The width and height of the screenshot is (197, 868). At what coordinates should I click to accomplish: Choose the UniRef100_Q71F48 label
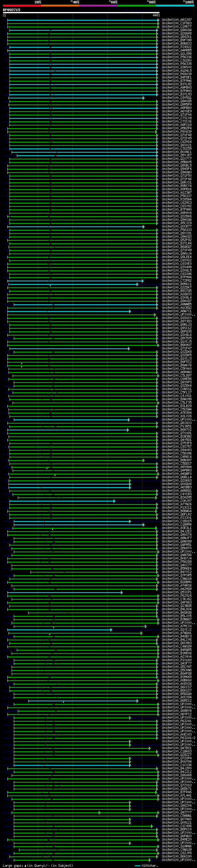coord(177,135)
